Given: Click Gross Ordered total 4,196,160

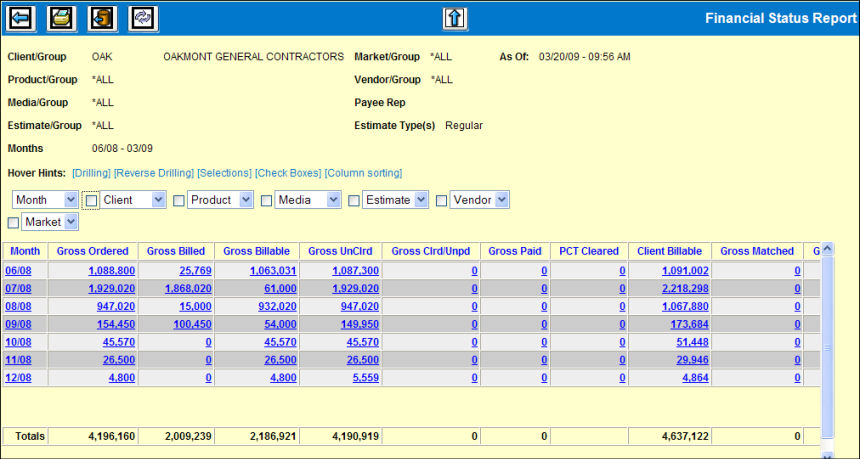Looking at the screenshot, I should (x=112, y=437).
